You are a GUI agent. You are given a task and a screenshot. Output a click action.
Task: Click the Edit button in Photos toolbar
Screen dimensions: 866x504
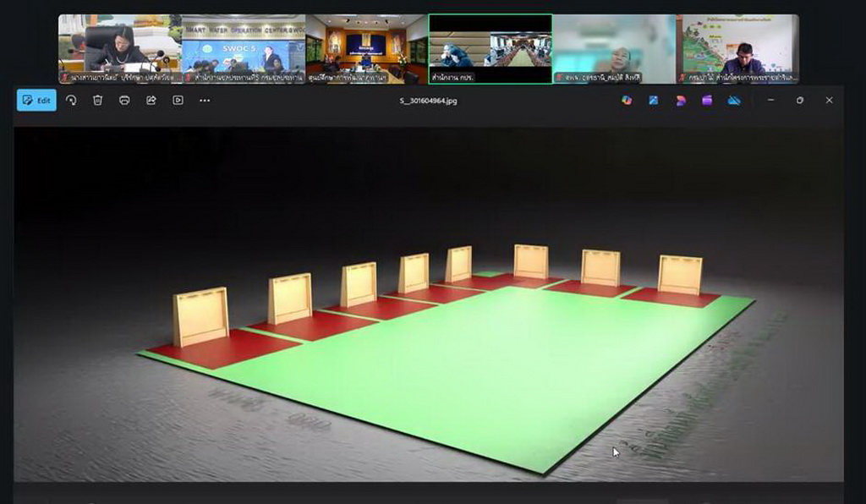pyautogui.click(x=36, y=100)
